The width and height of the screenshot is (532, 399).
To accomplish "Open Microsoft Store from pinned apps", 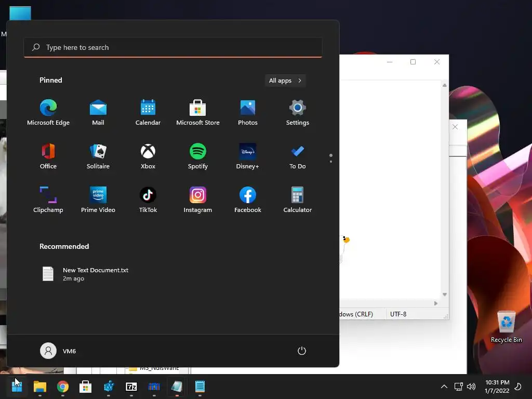I will pos(198,113).
